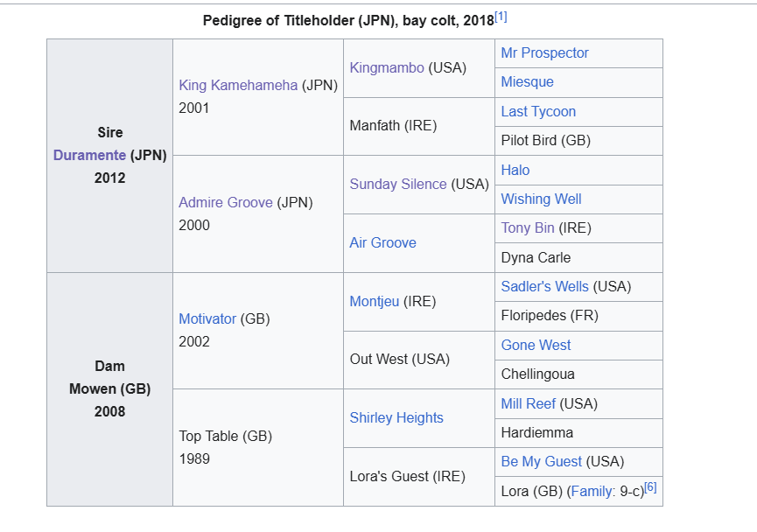Follow the Shirley Heights link
The width and height of the screenshot is (757, 532).
[396, 418]
